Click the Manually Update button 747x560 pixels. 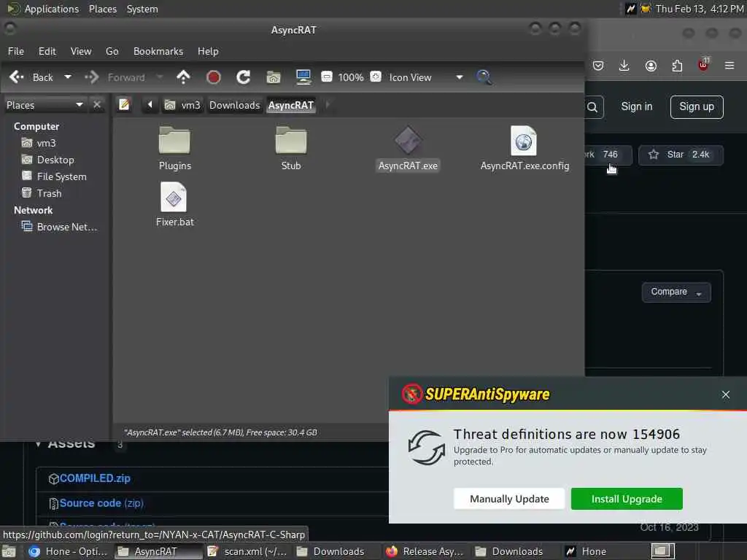click(x=509, y=499)
